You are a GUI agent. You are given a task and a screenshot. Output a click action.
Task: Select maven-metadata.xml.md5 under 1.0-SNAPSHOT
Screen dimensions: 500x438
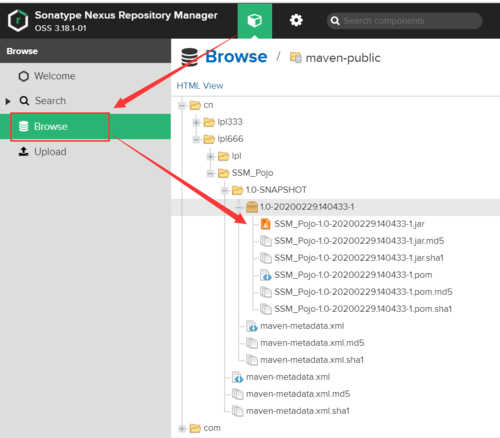click(312, 343)
